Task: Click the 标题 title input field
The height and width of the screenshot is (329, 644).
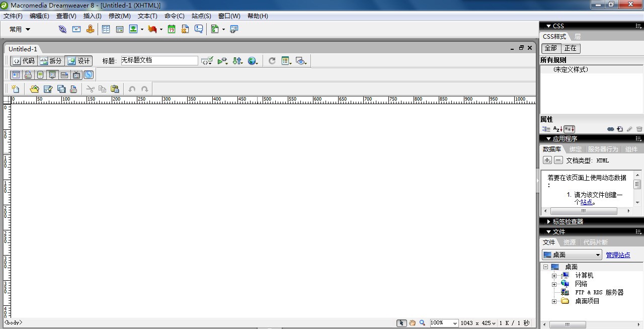Action: click(x=159, y=60)
